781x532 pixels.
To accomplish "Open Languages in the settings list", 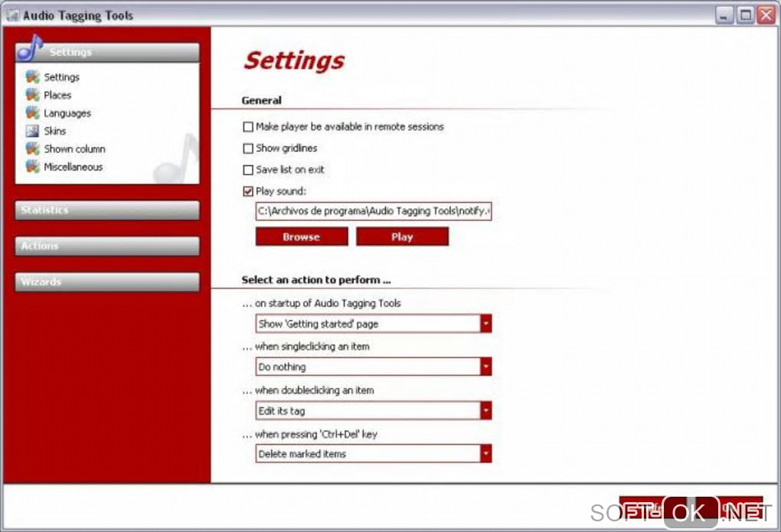I will [67, 113].
